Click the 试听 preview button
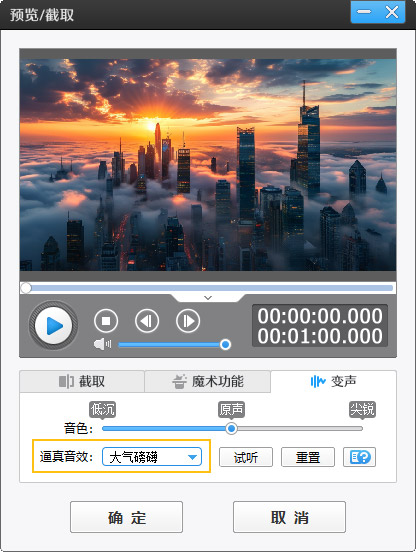 click(x=246, y=457)
